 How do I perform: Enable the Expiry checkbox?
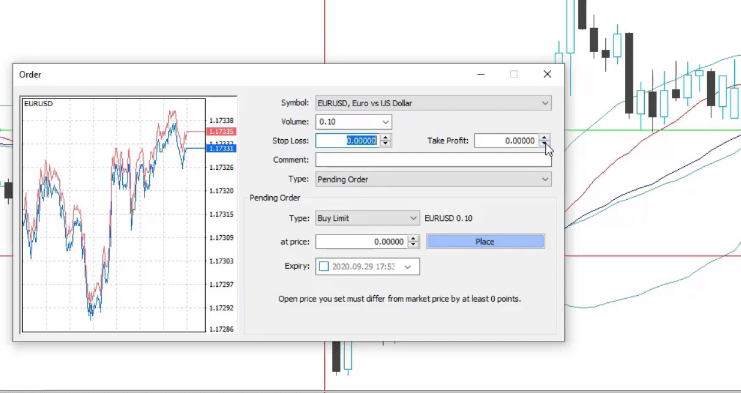pos(324,266)
